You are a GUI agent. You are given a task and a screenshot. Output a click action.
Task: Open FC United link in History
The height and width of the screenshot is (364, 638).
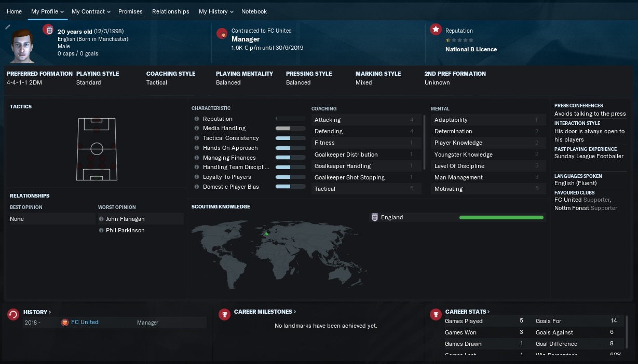(x=85, y=323)
